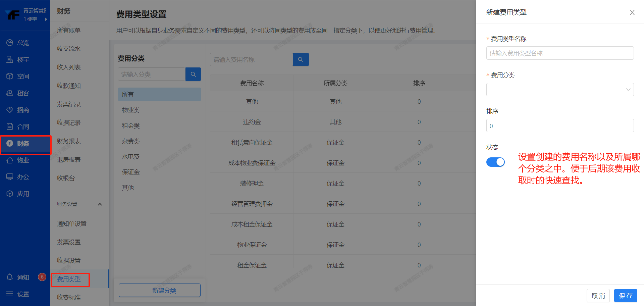
Task: Select the 空间 space cube icon
Action: (10, 76)
